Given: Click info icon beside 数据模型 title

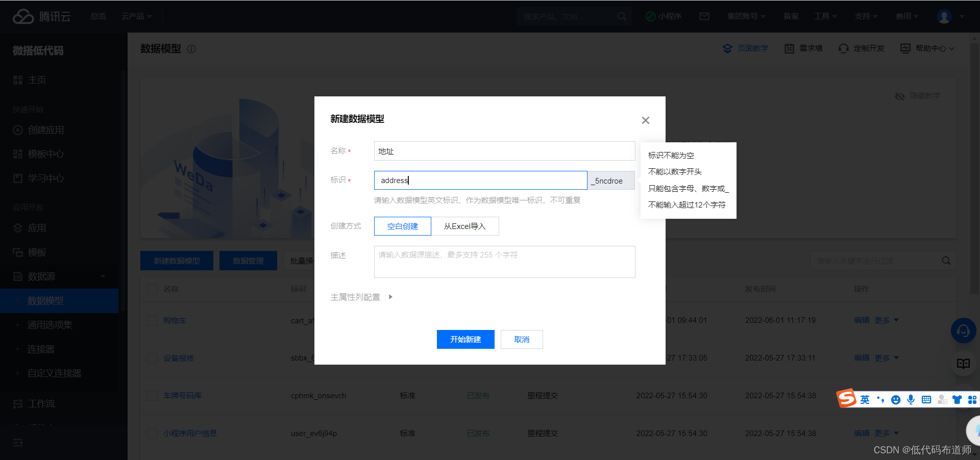Looking at the screenshot, I should 191,49.
